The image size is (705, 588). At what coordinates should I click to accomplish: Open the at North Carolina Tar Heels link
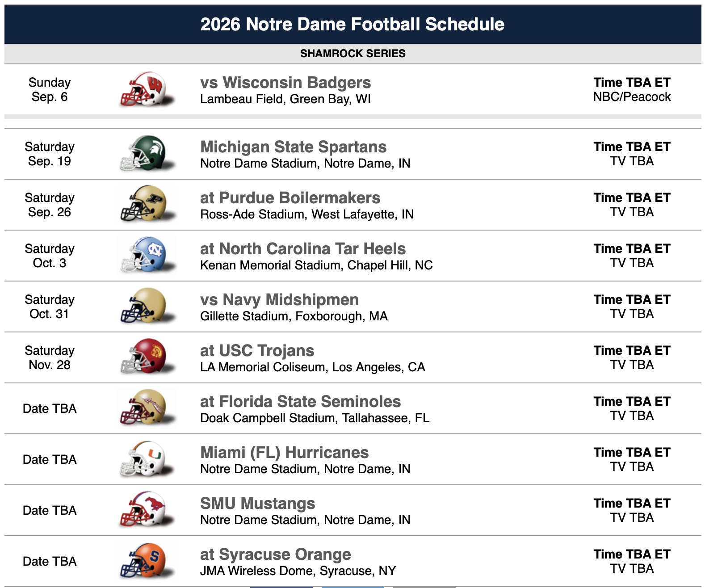coord(302,249)
